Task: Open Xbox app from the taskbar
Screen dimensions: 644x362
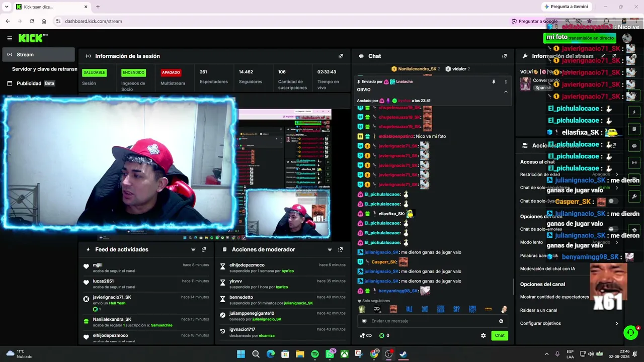Action: pyautogui.click(x=345, y=354)
